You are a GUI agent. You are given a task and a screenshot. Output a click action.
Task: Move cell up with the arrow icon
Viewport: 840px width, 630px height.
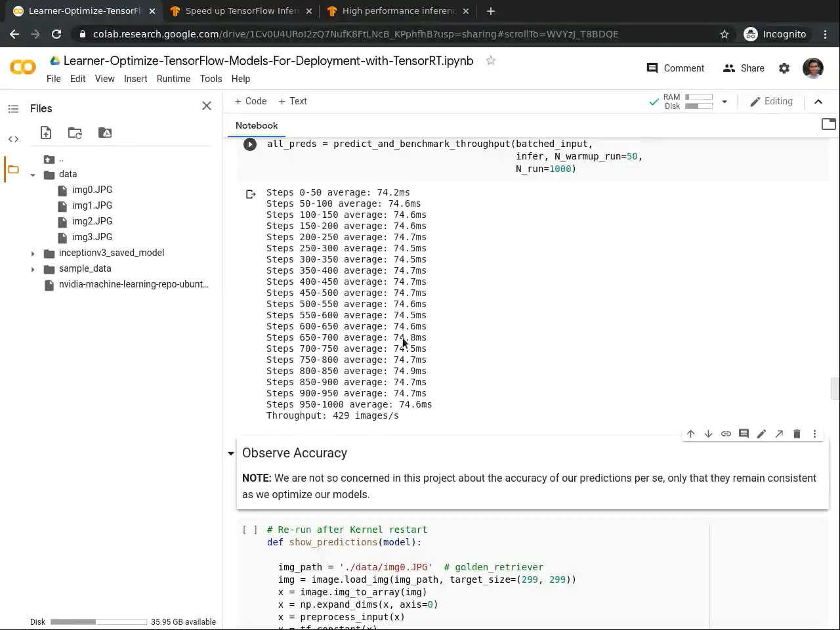[690, 434]
